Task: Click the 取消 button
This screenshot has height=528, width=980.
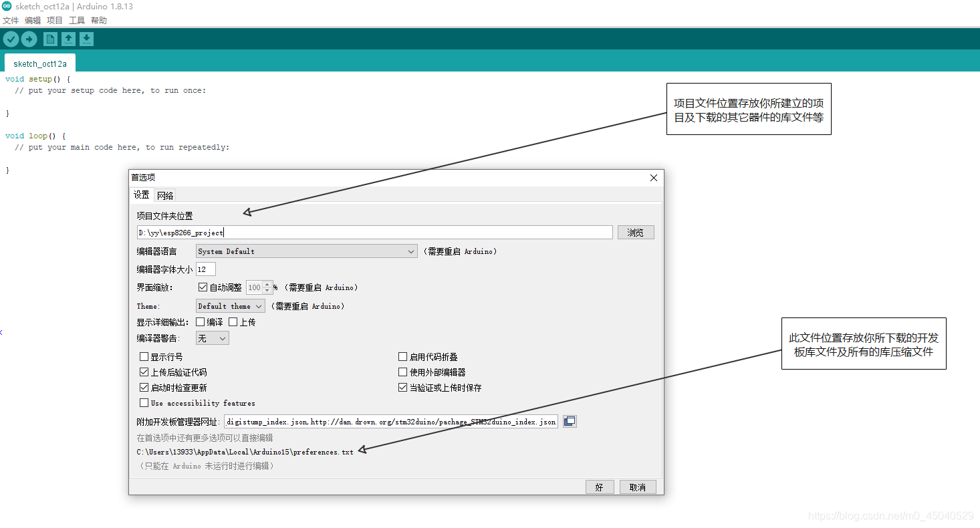Action: (638, 487)
